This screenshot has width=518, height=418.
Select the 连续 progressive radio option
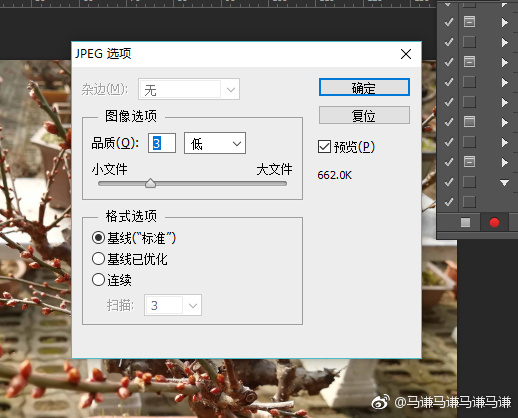98,280
